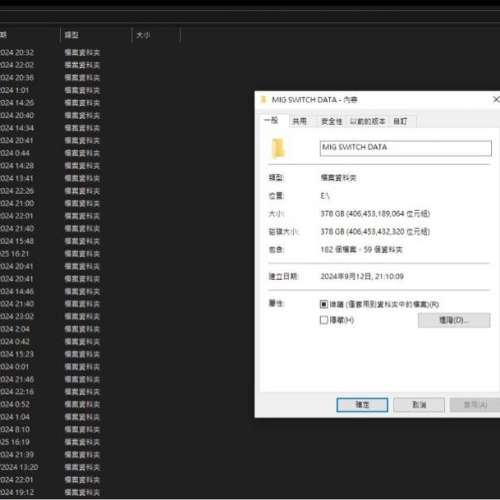Select the row dated 20:40

pos(50,115)
